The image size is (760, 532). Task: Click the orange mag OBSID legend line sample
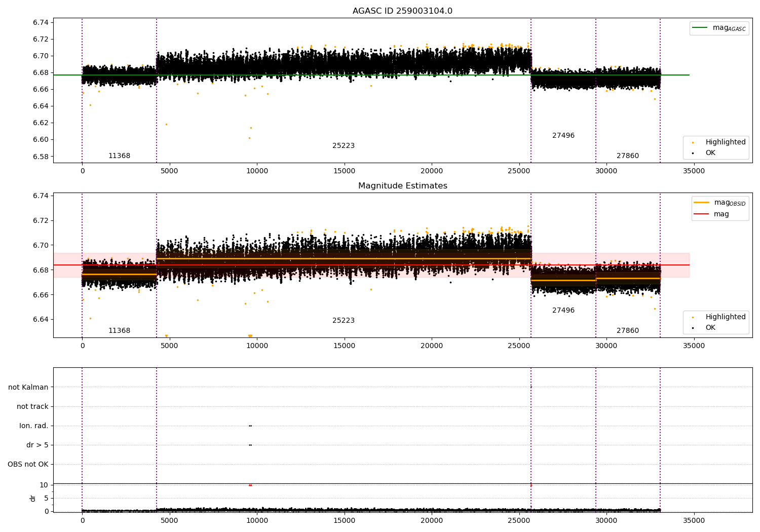click(x=701, y=203)
